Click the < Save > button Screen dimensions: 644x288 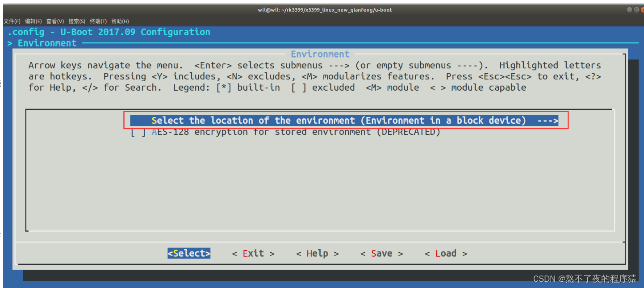click(x=382, y=253)
